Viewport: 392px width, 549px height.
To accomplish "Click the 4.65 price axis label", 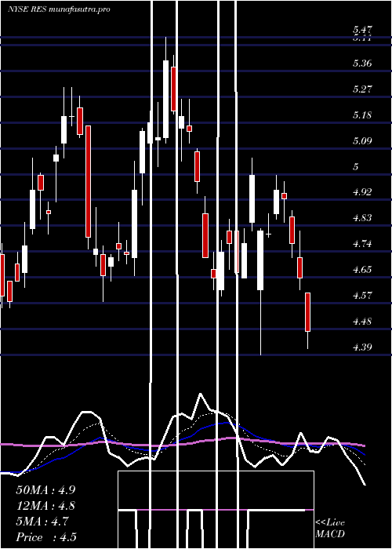I will coord(362,270).
